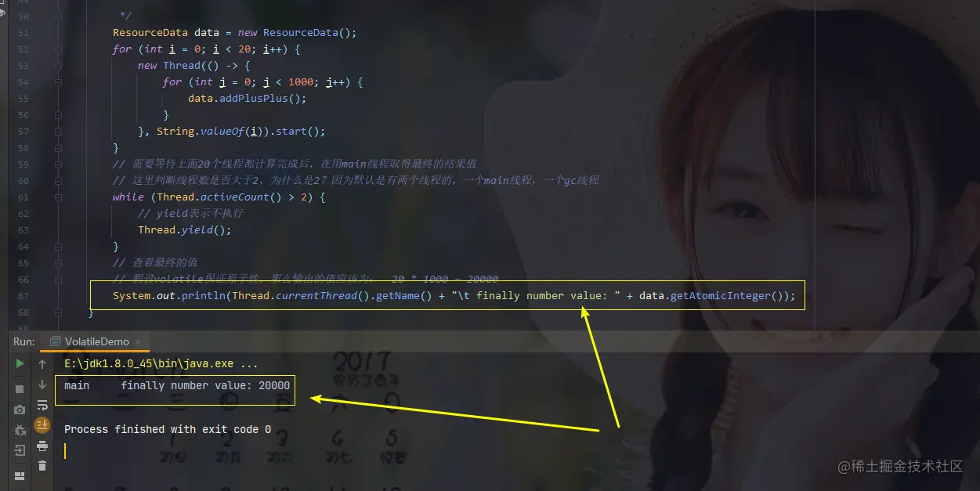Screen dimensions: 980x491
Task: Click the 'finally number value: 20000' output
Action: pos(205,385)
